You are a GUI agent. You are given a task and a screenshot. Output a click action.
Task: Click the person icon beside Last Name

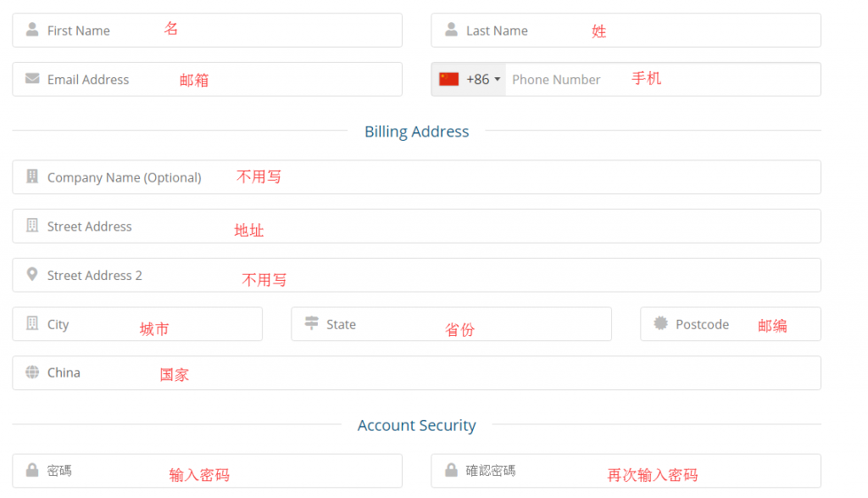coord(451,30)
